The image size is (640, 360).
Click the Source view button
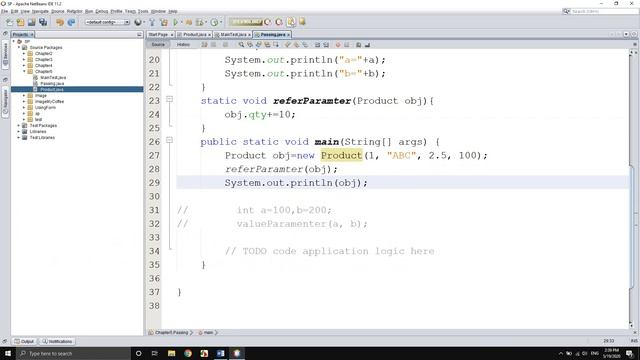click(158, 44)
